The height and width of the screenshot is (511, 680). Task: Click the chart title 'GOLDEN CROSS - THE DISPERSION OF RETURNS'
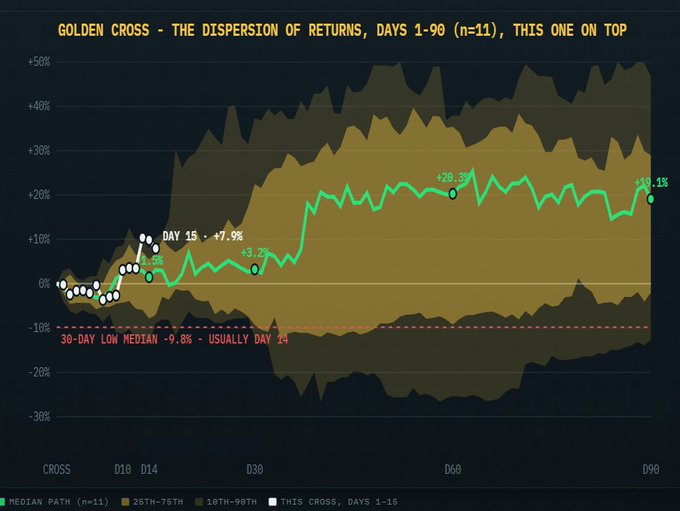pos(212,30)
